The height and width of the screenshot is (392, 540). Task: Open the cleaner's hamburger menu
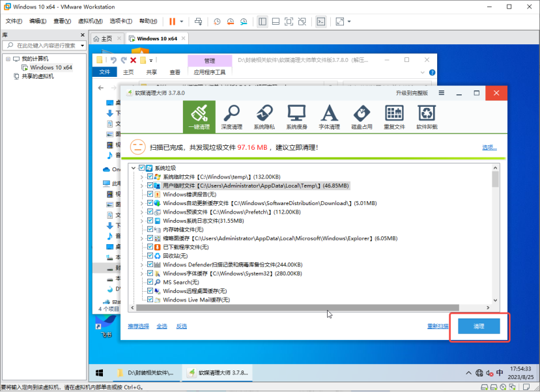(x=441, y=93)
